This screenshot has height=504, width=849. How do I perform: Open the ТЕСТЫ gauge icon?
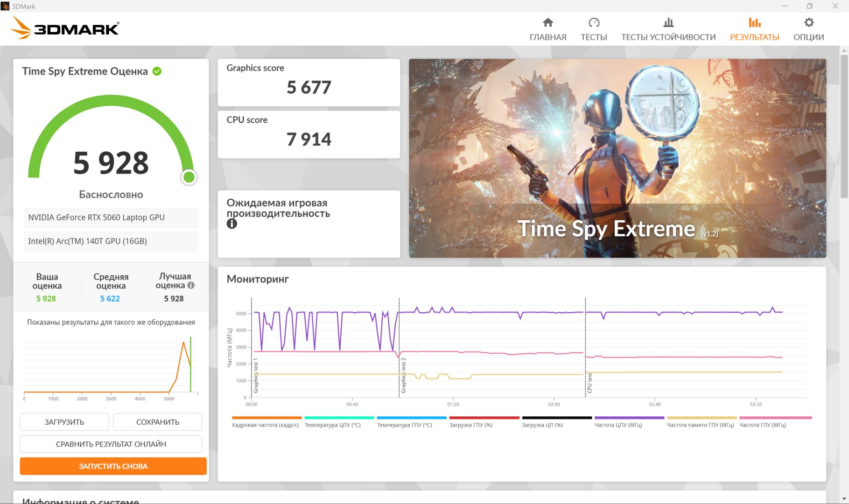[594, 22]
